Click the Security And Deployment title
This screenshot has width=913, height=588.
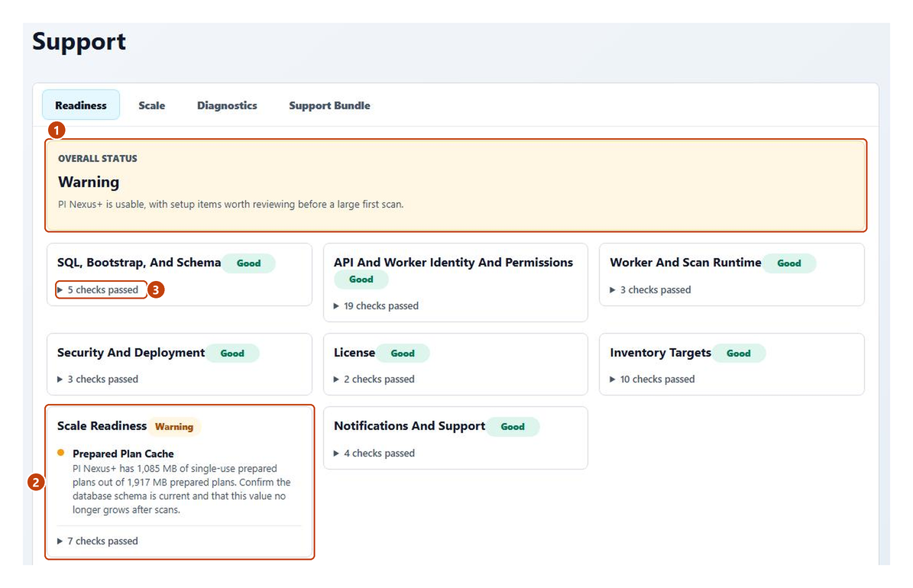click(x=131, y=353)
